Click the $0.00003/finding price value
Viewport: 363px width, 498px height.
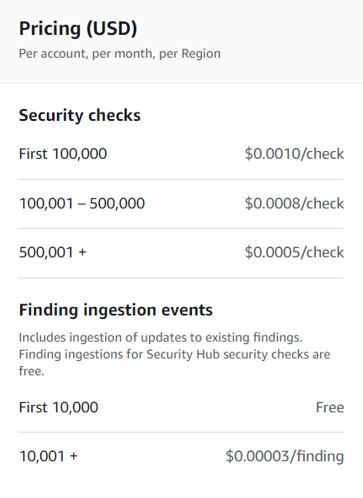pyautogui.click(x=285, y=456)
